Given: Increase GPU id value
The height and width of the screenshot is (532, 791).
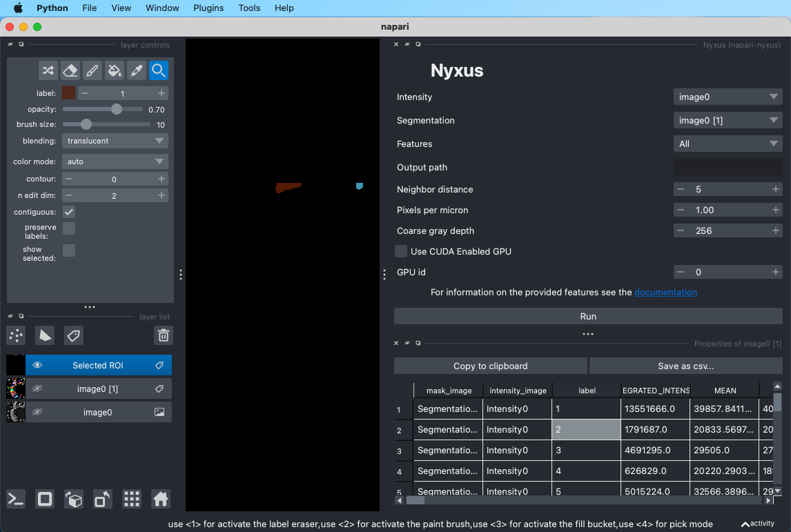Looking at the screenshot, I should coord(775,272).
